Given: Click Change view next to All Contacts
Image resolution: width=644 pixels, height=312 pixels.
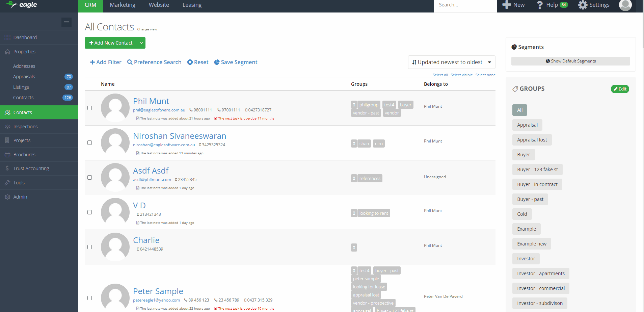Looking at the screenshot, I should click(147, 29).
